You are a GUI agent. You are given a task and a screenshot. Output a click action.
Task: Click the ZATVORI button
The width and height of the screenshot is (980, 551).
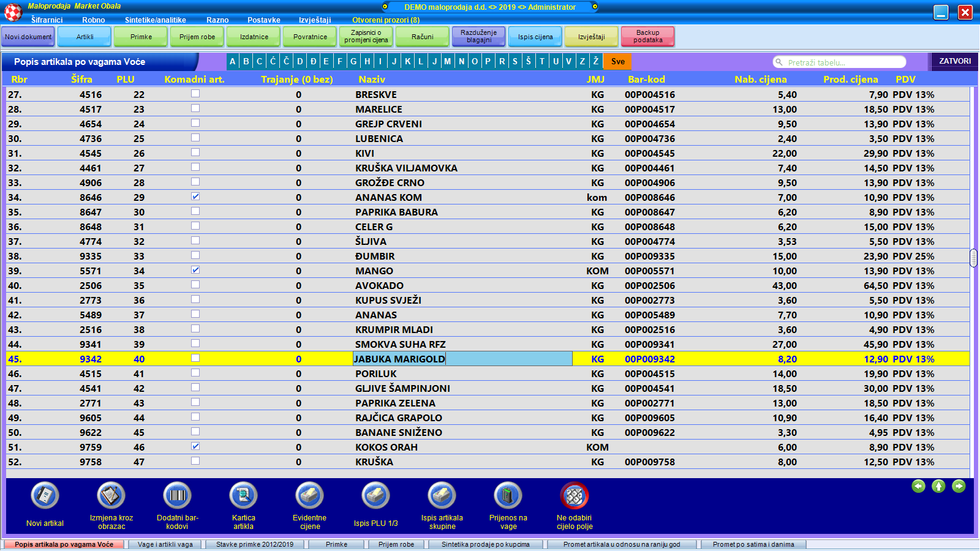click(x=954, y=61)
